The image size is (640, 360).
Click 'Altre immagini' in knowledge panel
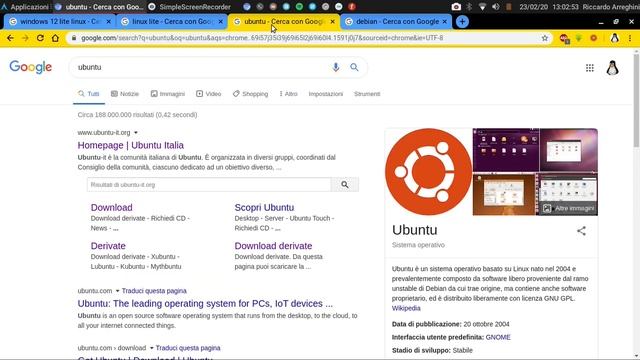[569, 209]
